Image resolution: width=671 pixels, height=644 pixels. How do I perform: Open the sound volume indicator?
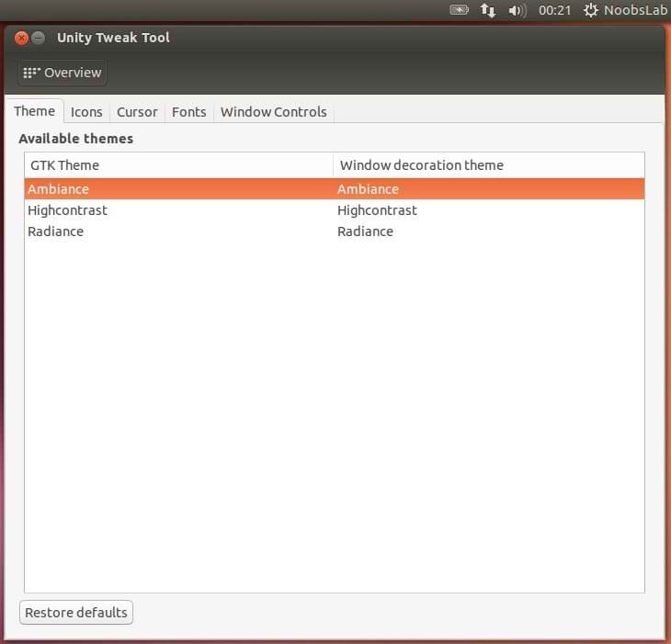[517, 10]
